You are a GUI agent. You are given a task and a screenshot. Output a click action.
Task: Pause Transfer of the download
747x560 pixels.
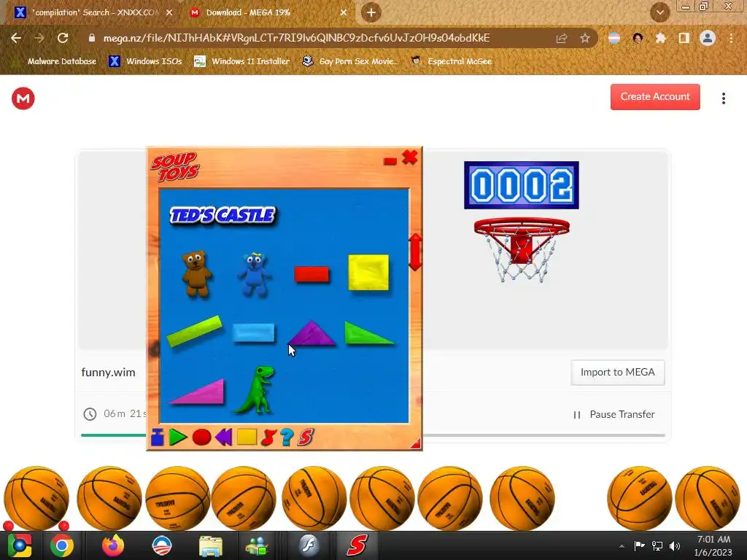point(614,415)
